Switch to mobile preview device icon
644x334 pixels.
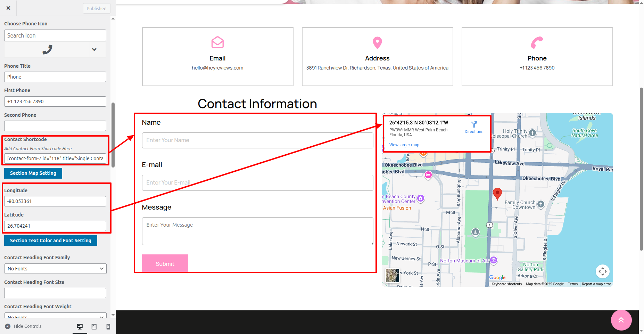[x=108, y=326]
